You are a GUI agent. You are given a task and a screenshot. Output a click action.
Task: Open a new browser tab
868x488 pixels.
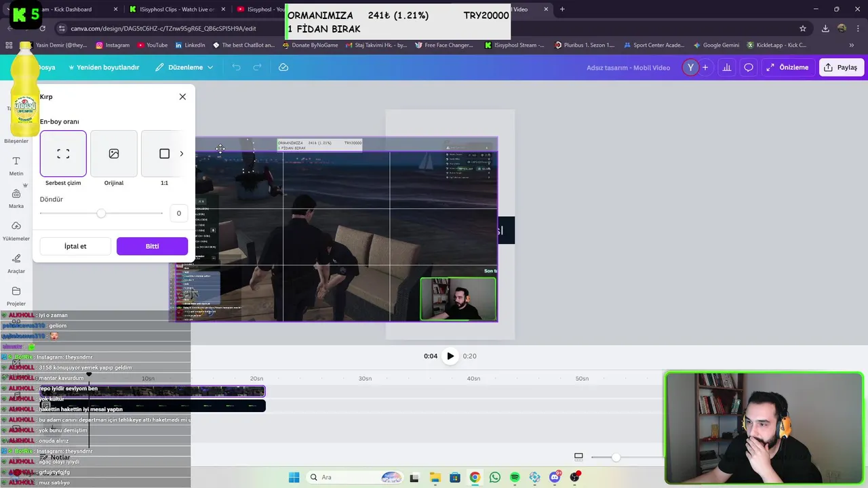562,9
